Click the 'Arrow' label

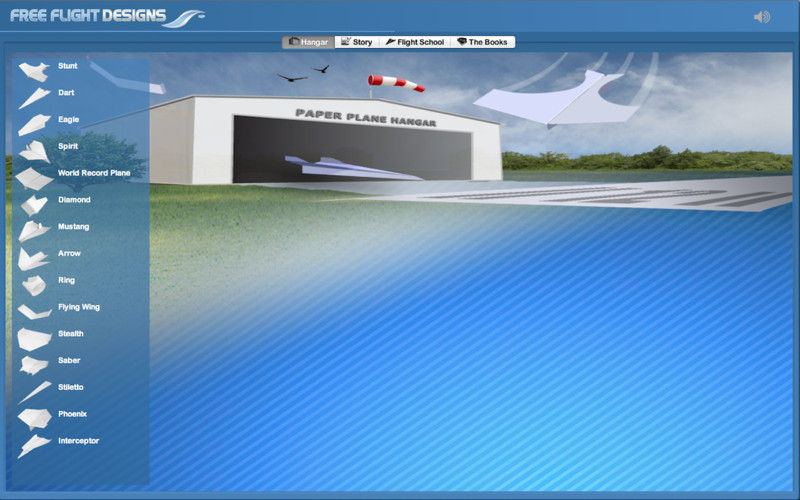[x=69, y=253]
